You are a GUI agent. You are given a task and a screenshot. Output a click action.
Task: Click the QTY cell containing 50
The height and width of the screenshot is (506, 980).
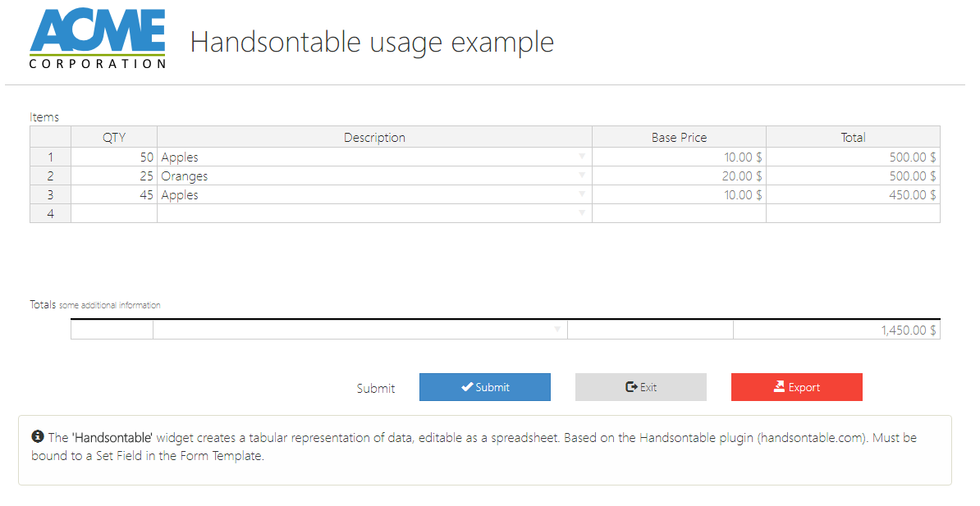(114, 157)
